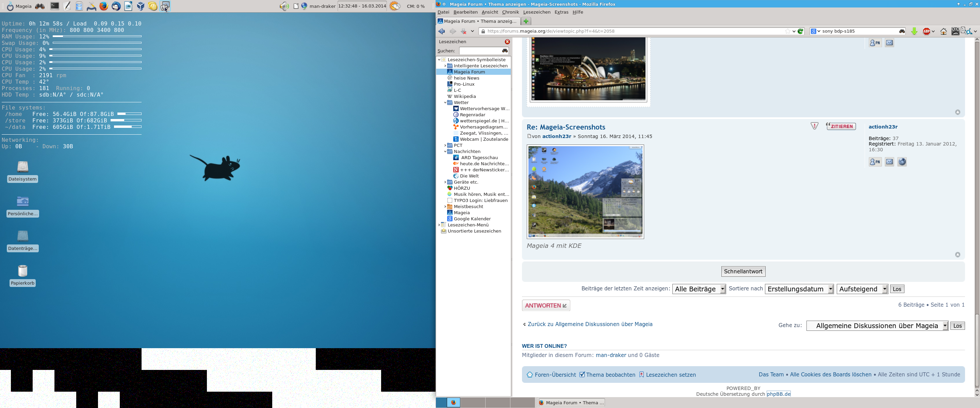The height and width of the screenshot is (408, 980).
Task: Click the network globe icon in panel
Action: (x=304, y=6)
